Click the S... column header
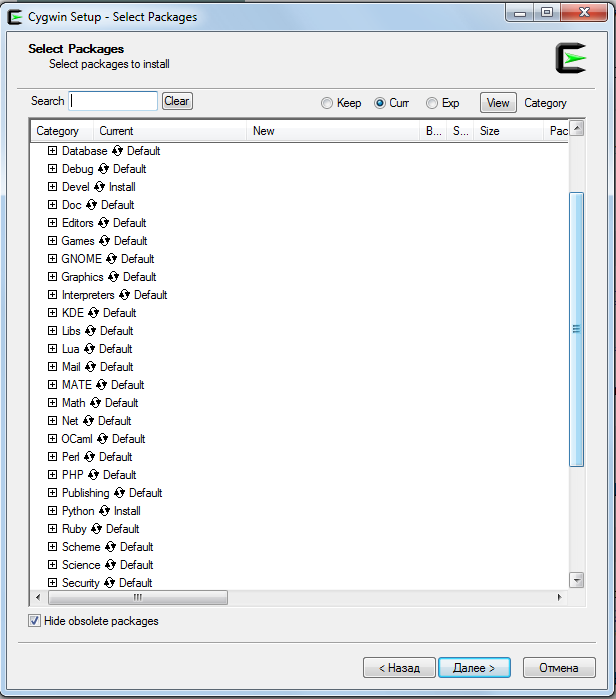This screenshot has width=616, height=699. (460, 131)
